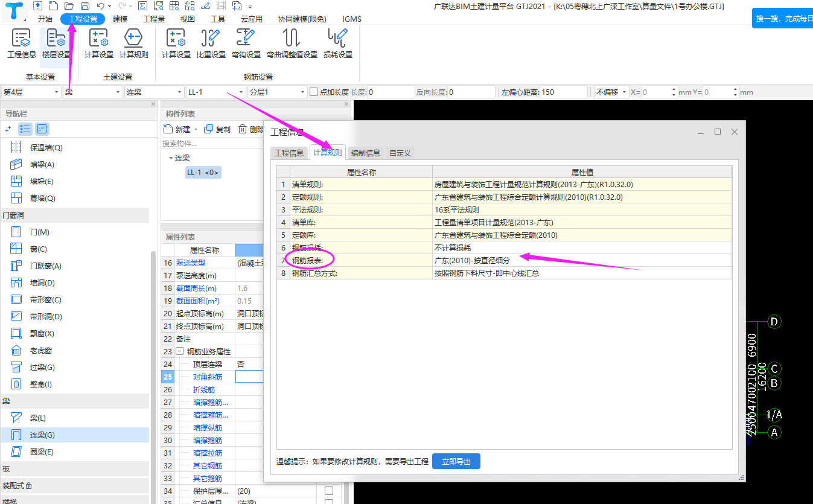Screen dimensions: 813x504
Task: Click the Sigma summary calculation icon
Action: [x=142, y=6]
